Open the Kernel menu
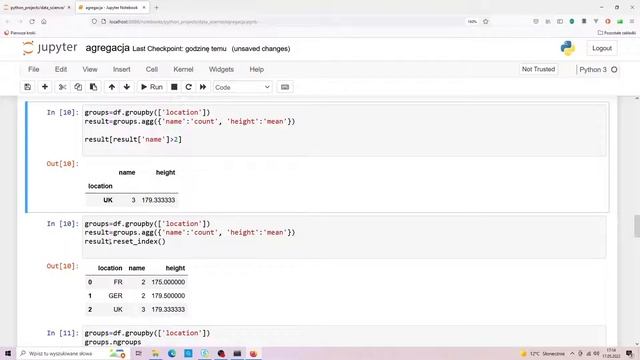Screen dimensions: 640x360 (x=183, y=69)
